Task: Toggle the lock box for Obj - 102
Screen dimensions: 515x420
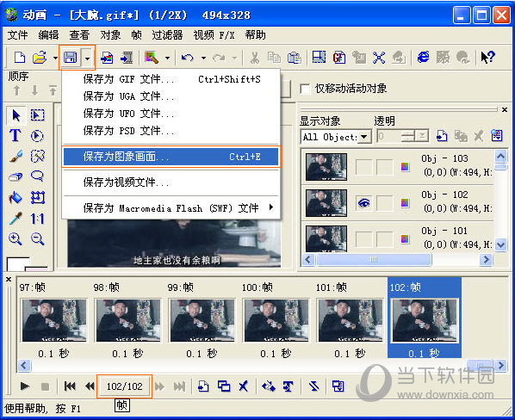Action: coord(384,203)
